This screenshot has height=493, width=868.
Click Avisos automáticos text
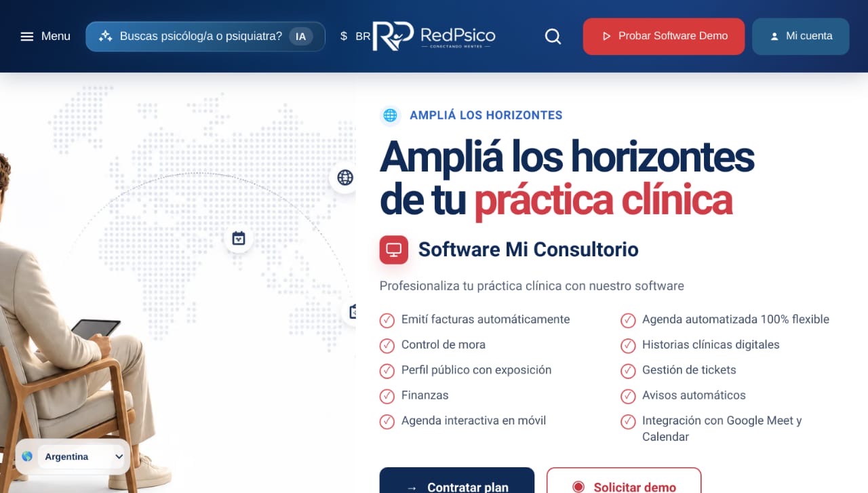pyautogui.click(x=694, y=395)
